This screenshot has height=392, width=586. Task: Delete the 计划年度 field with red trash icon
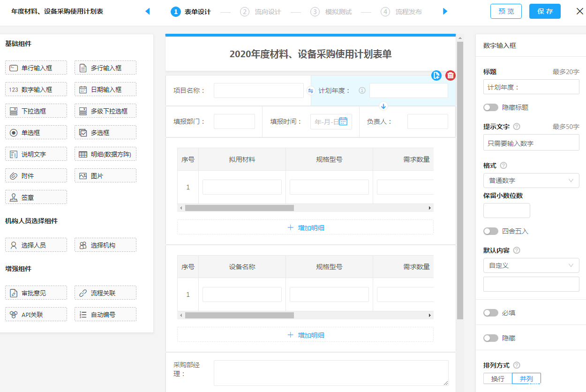[451, 75]
